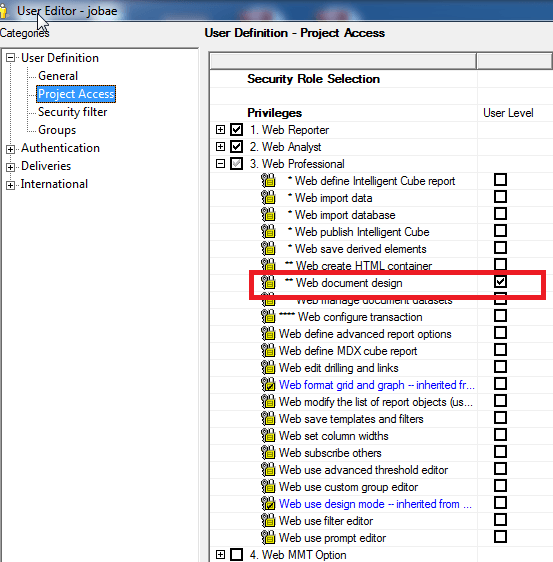Uncheck Web document design user level checkbox
553x562 pixels.
coord(500,282)
